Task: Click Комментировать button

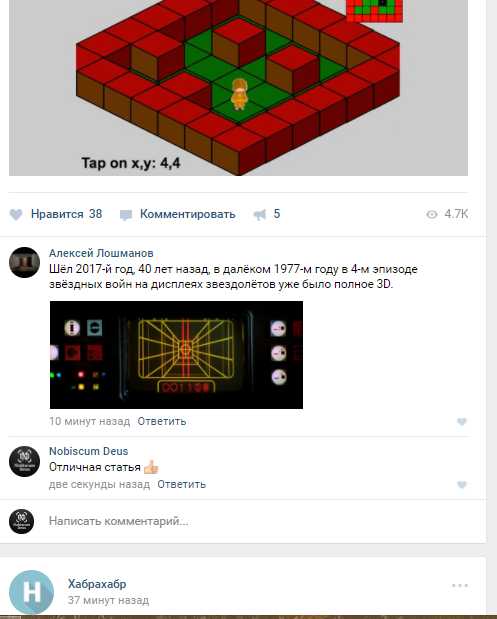Action: click(188, 214)
